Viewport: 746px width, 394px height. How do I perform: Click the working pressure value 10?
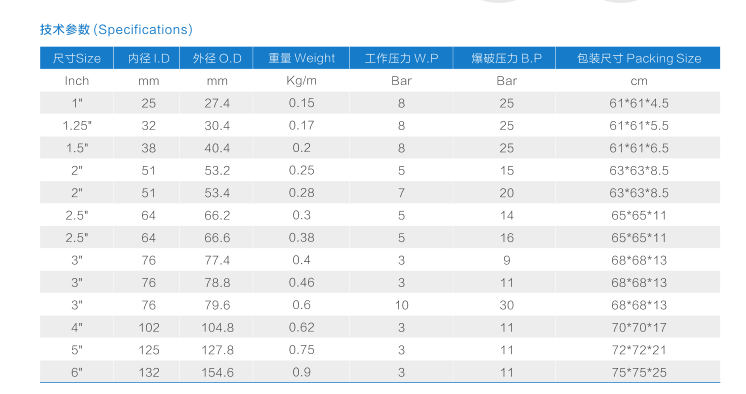[401, 305]
